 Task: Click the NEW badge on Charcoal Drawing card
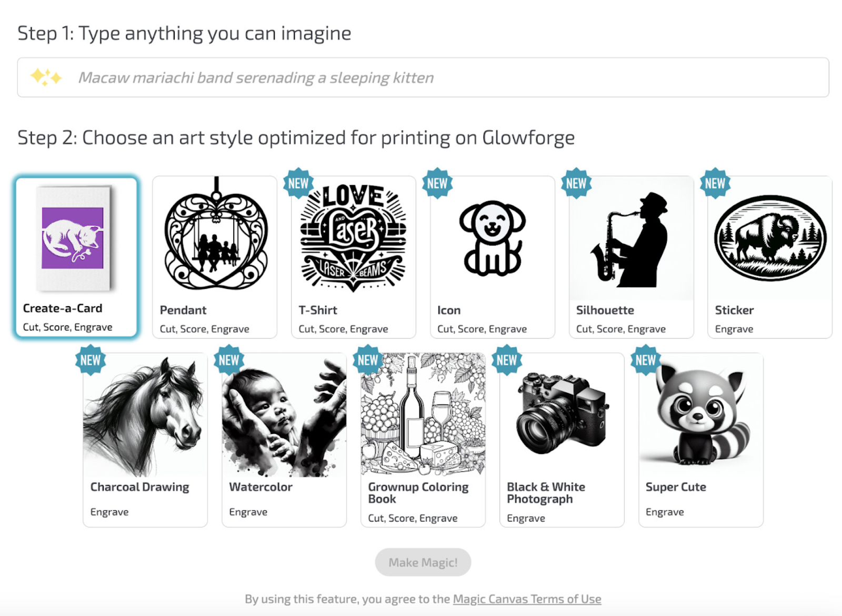91,360
